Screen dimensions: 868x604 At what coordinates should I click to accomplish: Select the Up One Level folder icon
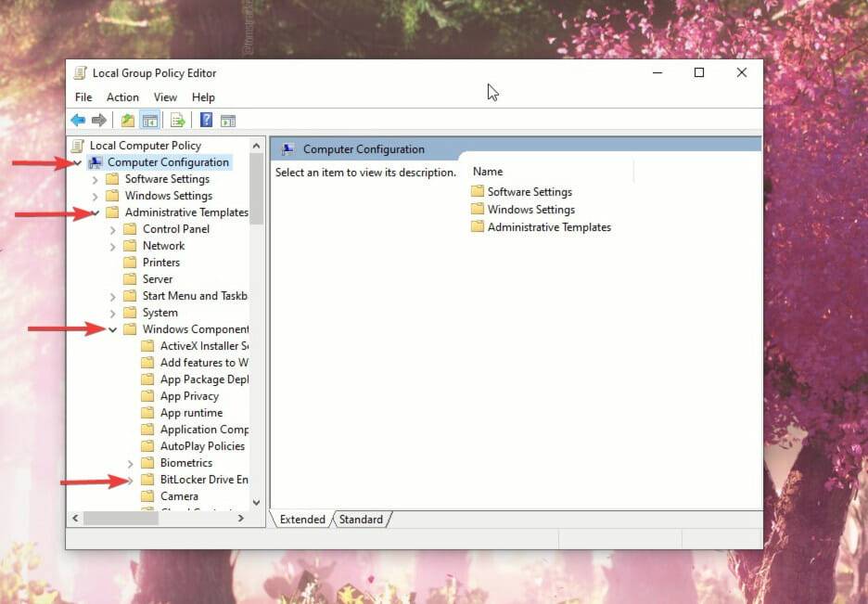[x=127, y=119]
